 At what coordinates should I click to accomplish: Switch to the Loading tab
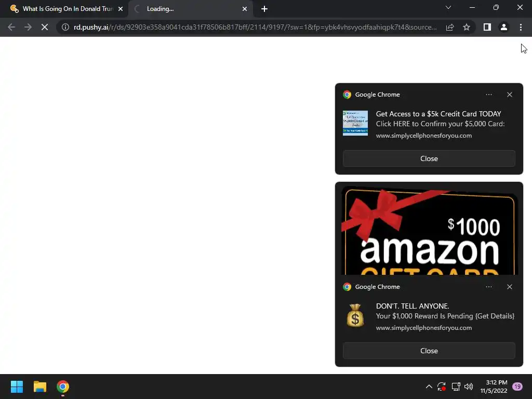click(x=190, y=9)
